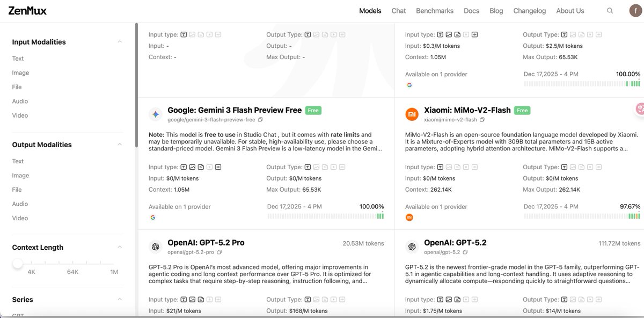
Task: Open the Blog page
Action: pyautogui.click(x=496, y=11)
